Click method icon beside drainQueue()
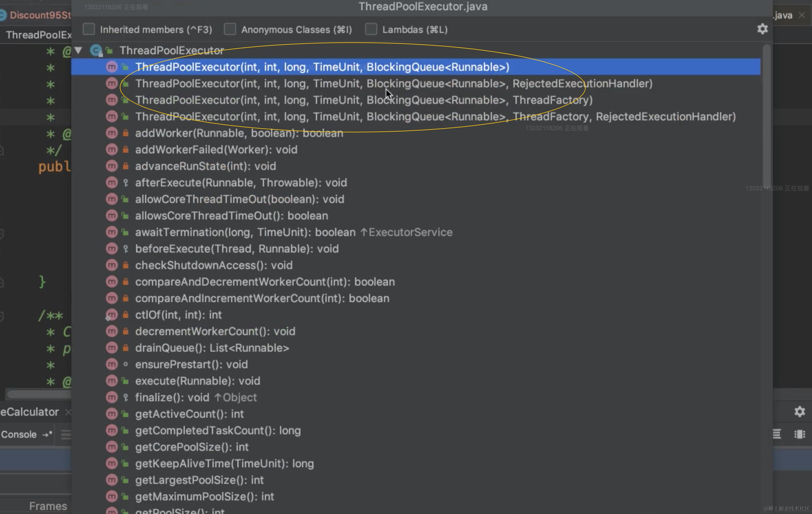 click(x=112, y=348)
